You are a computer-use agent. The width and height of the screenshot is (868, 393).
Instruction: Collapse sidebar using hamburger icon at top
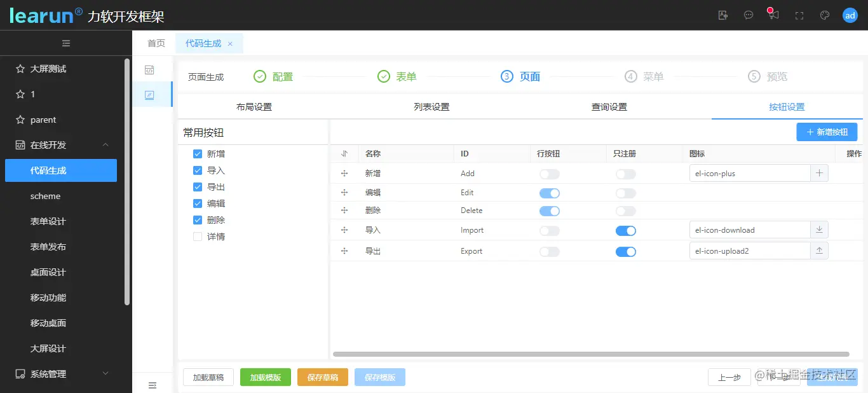66,43
